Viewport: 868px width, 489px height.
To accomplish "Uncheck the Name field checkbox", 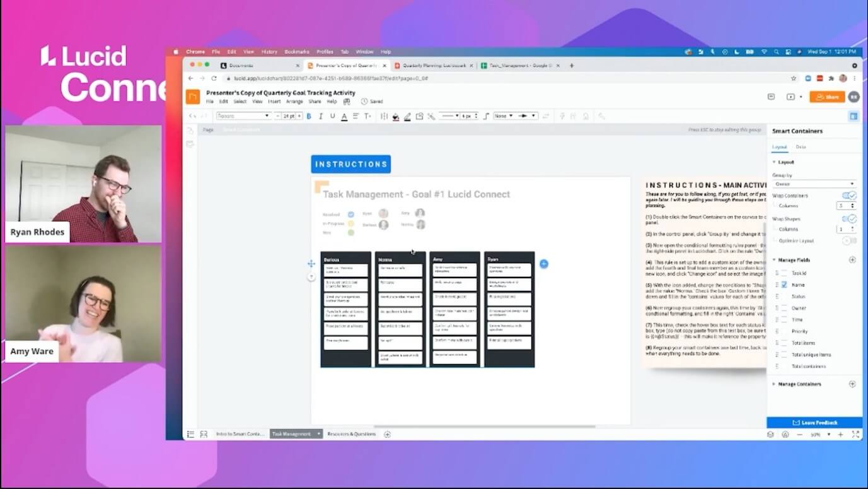I will point(784,285).
